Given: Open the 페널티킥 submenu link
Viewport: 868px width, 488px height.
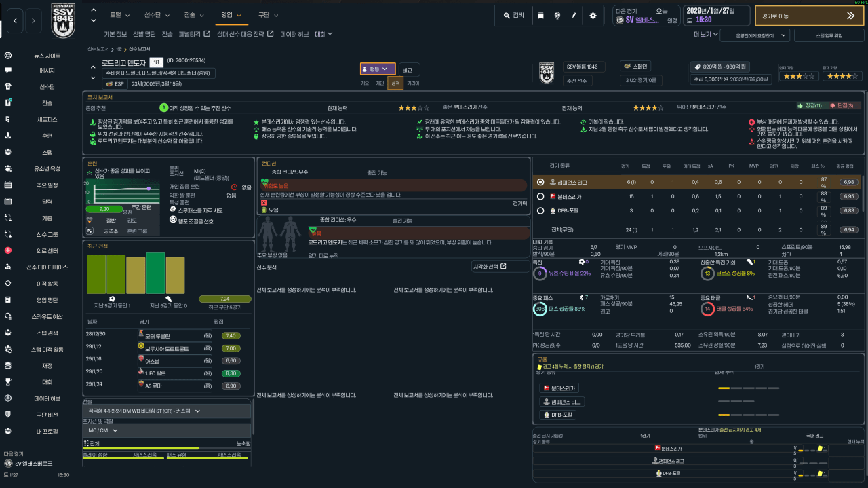Looking at the screenshot, I should coord(195,34).
